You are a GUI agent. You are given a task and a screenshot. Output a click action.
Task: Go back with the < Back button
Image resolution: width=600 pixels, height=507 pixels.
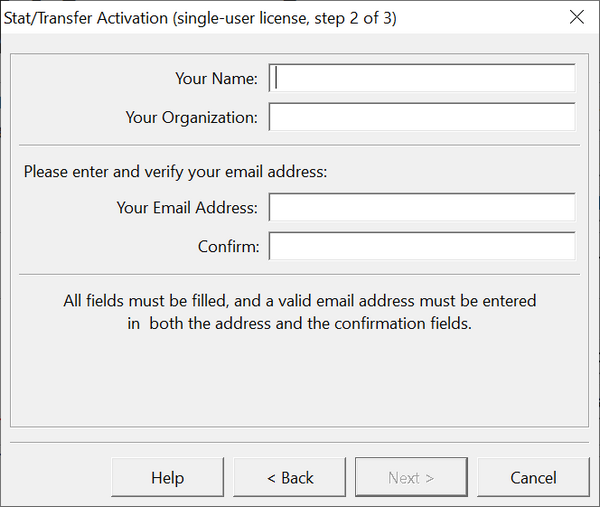[290, 477]
